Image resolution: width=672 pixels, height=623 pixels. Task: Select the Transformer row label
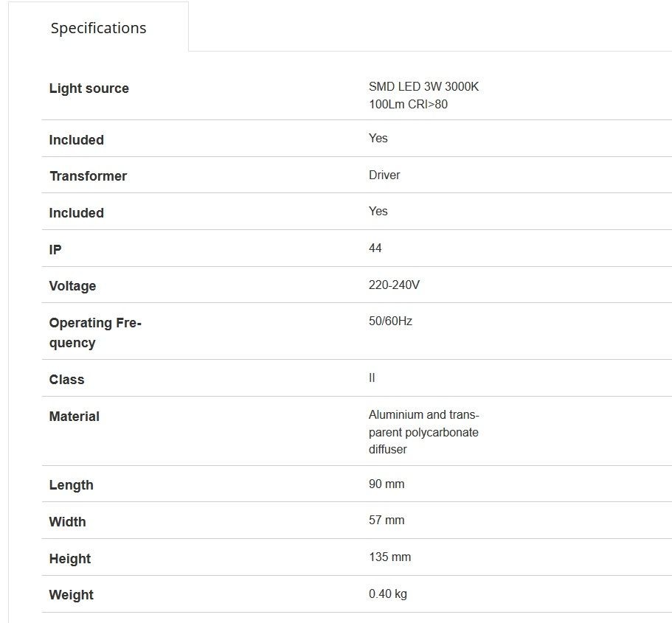pyautogui.click(x=89, y=176)
